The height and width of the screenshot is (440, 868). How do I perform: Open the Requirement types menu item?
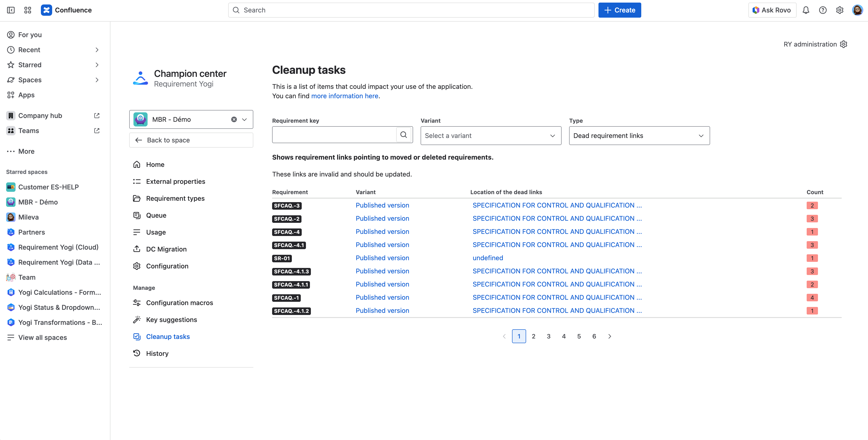click(175, 198)
